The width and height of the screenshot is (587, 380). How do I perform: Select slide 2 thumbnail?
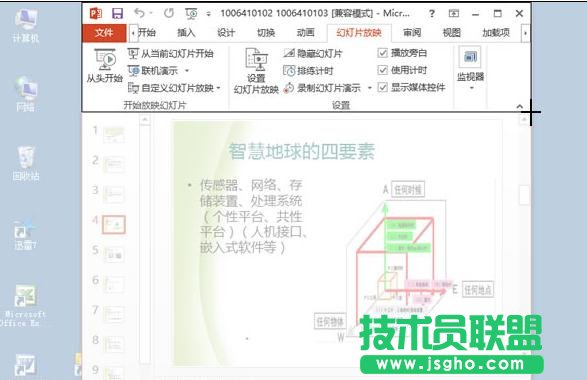(x=114, y=165)
